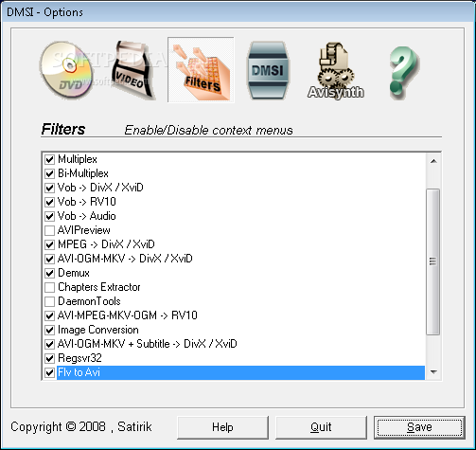This screenshot has width=476, height=450.
Task: Select the 'Vob -> RV10' row text
Action: point(87,202)
